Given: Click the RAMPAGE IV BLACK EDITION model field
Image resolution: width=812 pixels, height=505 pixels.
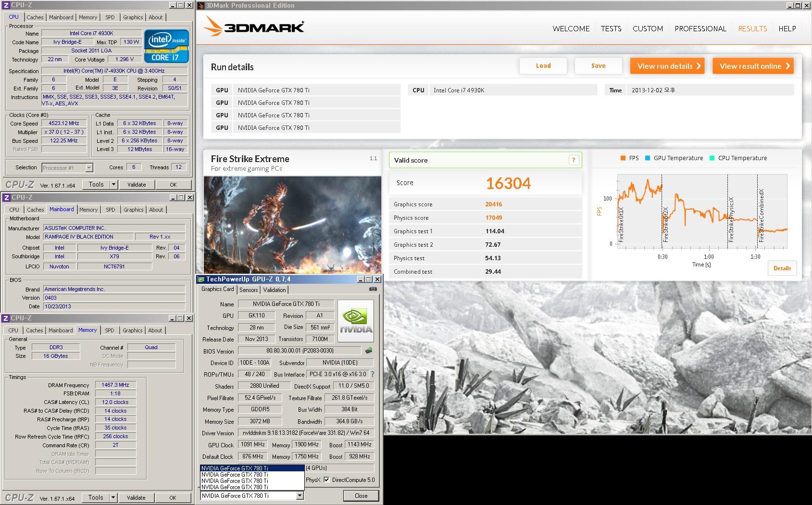Looking at the screenshot, I should pos(88,237).
